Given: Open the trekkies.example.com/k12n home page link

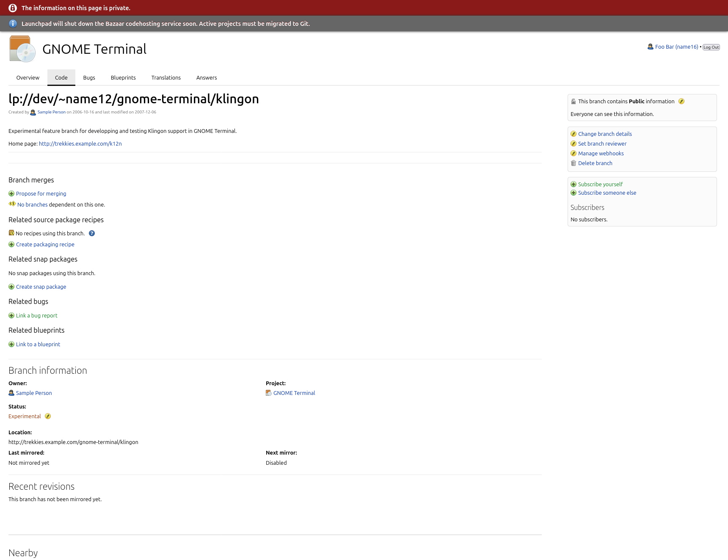Looking at the screenshot, I should coord(80,144).
